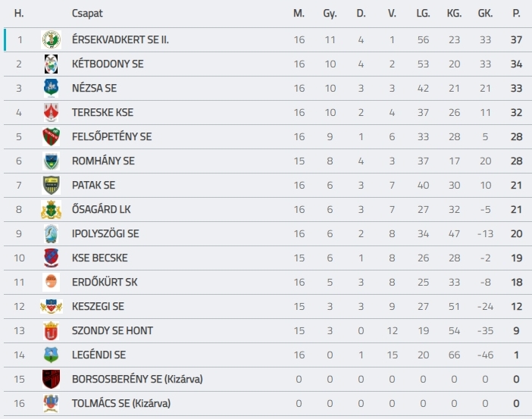The height and width of the screenshot is (419, 532).
Task: Open the ERDŐKÜRT SK team page
Action: [x=105, y=283]
